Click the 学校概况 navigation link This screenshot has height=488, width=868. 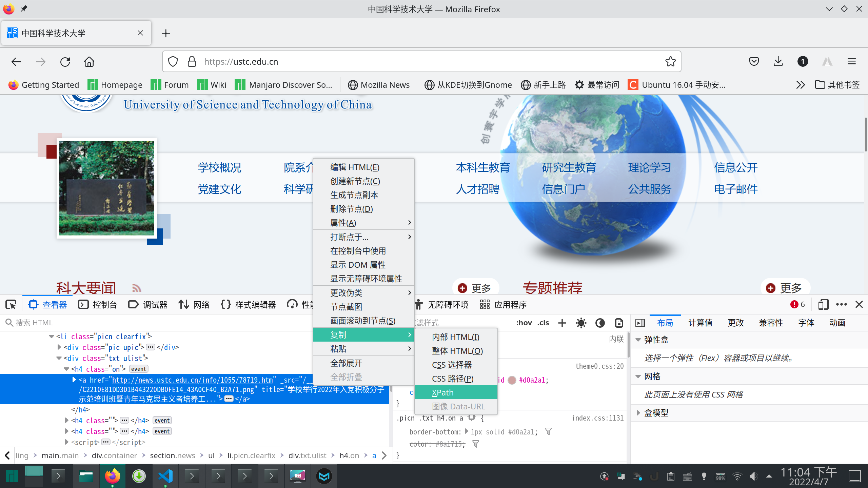(x=219, y=167)
